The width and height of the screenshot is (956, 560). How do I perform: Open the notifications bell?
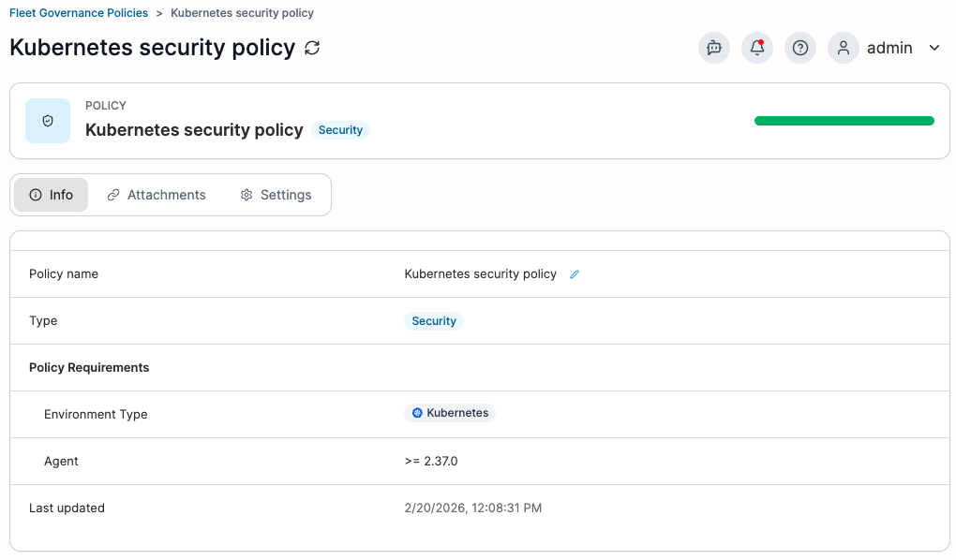757,48
